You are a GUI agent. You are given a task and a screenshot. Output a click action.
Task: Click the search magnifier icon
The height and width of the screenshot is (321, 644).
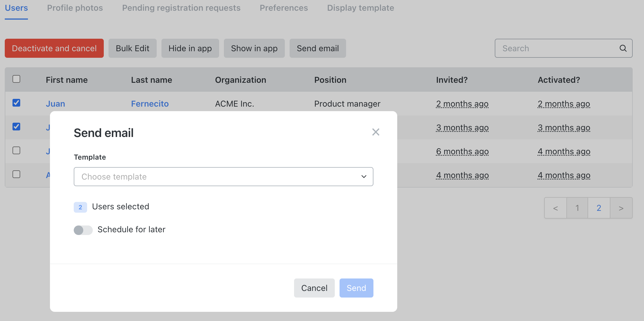[623, 48]
